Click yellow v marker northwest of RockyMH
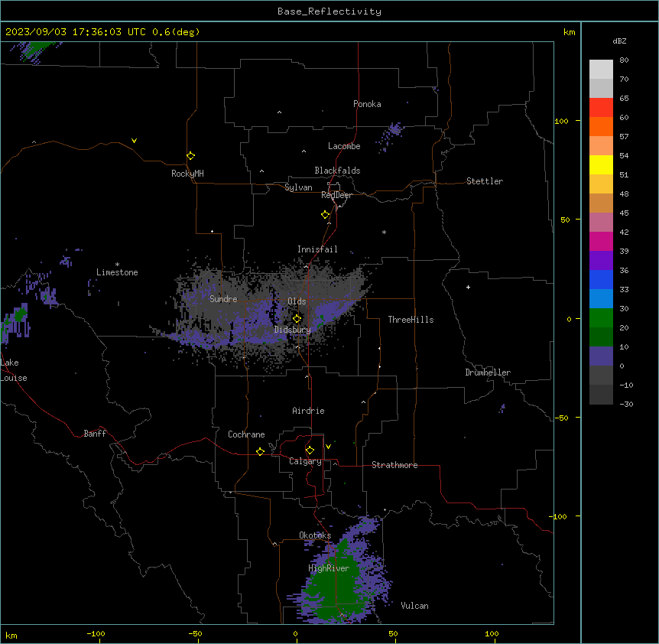 134,141
